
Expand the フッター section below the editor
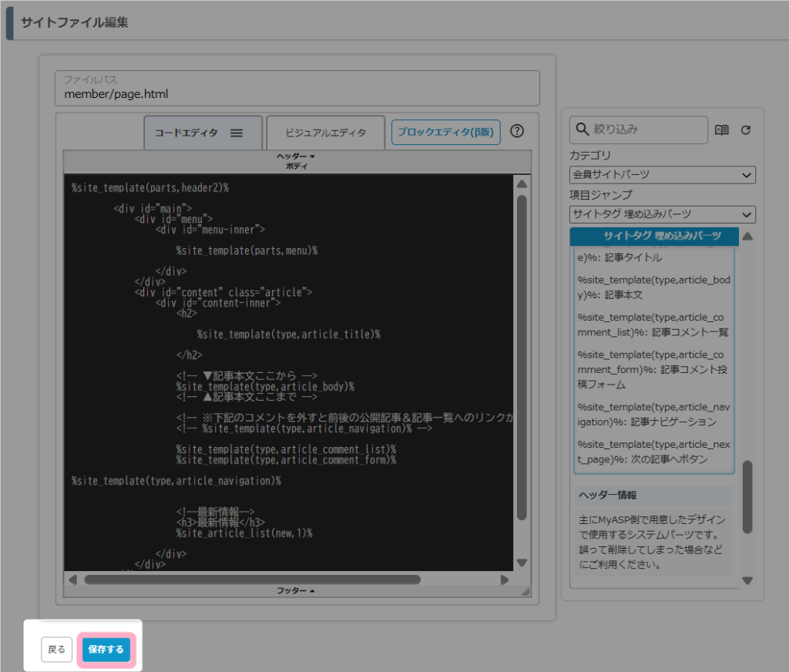297,591
